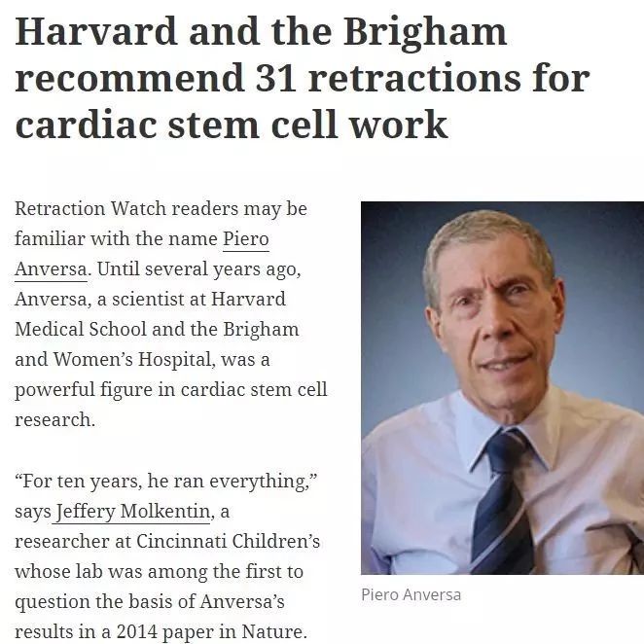This screenshot has width=644, height=644.
Task: Click the "Piero Anversa" caption under photo
Action: 411,594
